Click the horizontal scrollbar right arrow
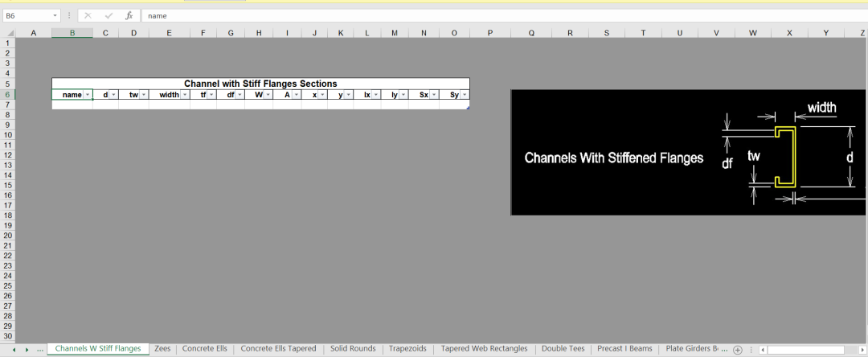 coord(862,350)
